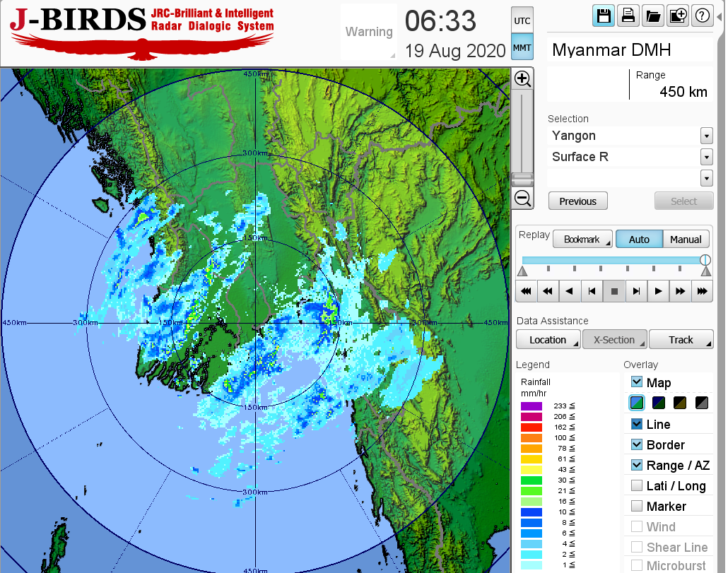
Task: Switch replay mode to Manual
Action: tap(686, 240)
